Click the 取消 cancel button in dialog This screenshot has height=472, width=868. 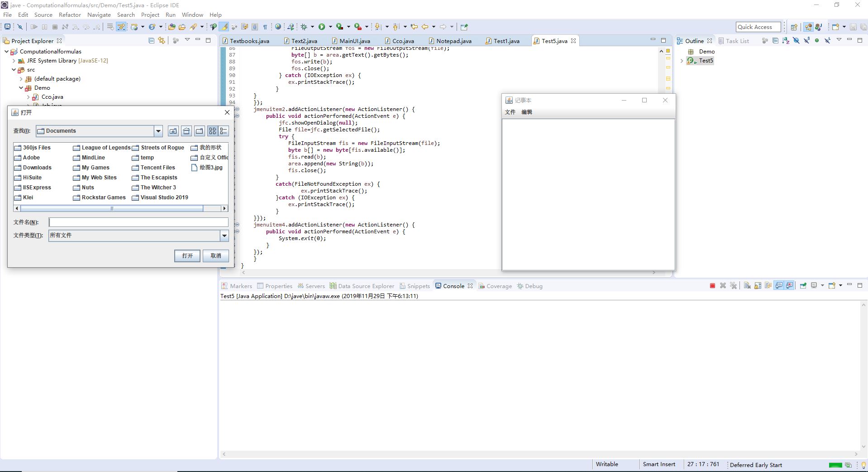coord(216,256)
